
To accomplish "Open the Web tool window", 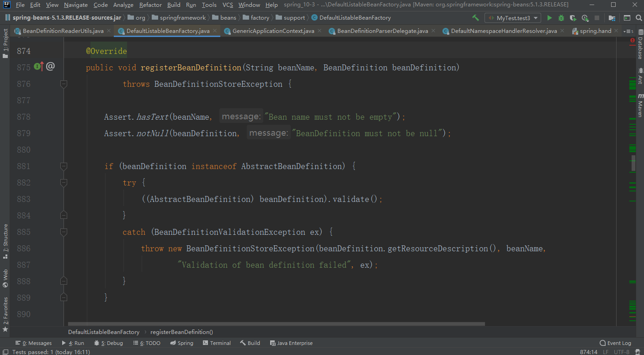I will click(5, 278).
